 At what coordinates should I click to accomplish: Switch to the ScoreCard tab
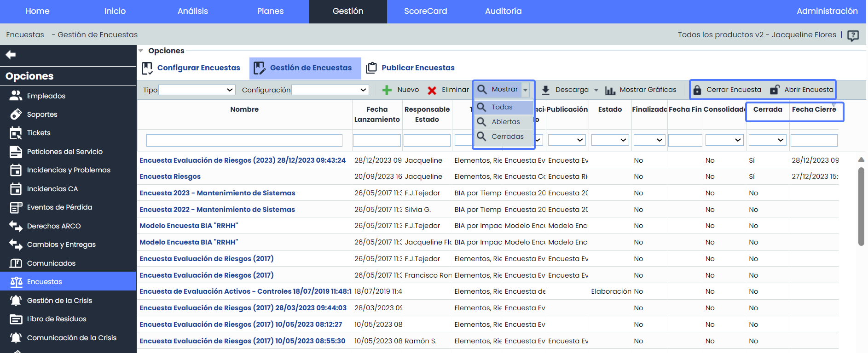pos(425,11)
